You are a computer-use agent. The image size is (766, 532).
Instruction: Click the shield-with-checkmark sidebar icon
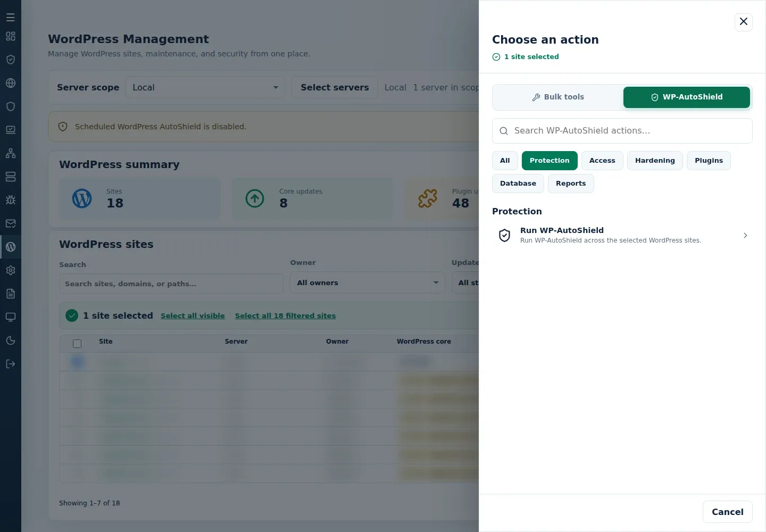(x=11, y=60)
